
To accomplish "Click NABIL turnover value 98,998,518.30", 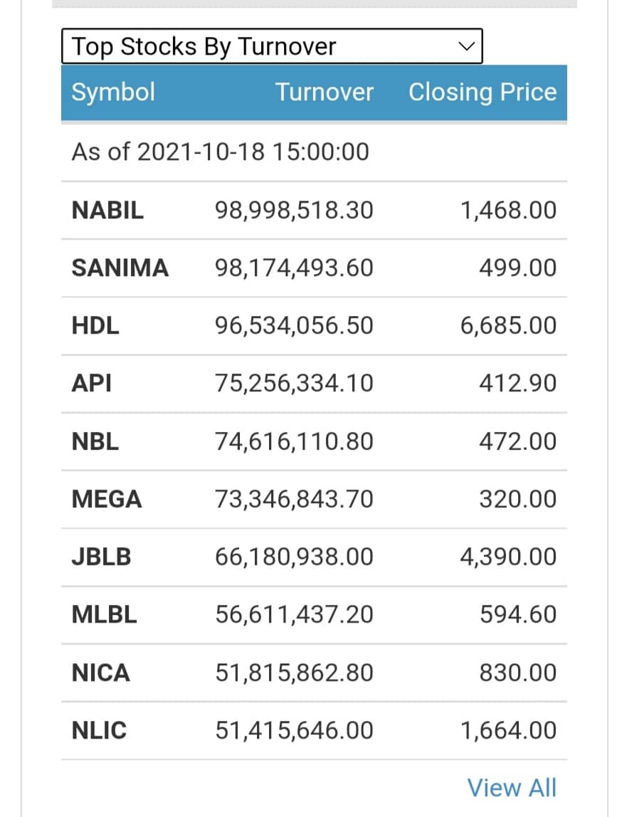I will [294, 211].
